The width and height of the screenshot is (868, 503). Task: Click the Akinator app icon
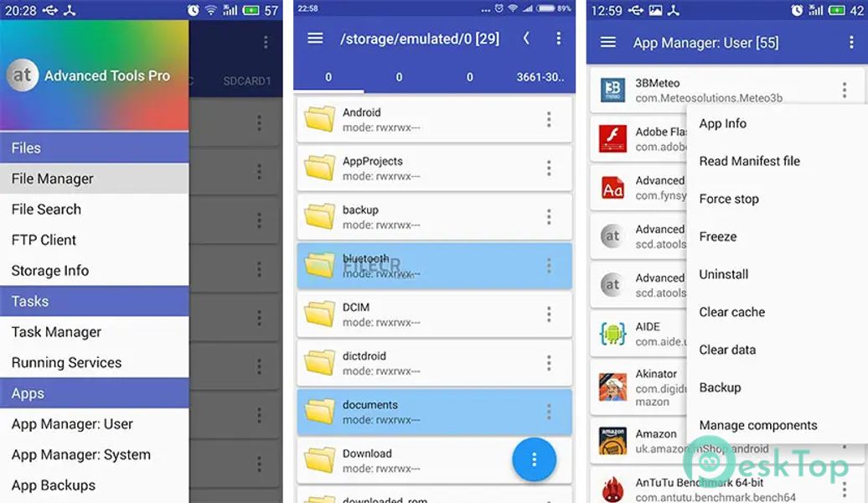pos(612,387)
